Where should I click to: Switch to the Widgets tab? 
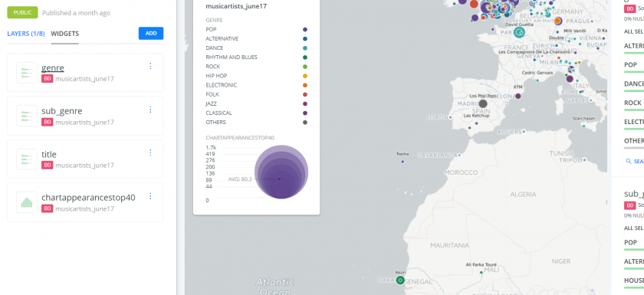[65, 34]
